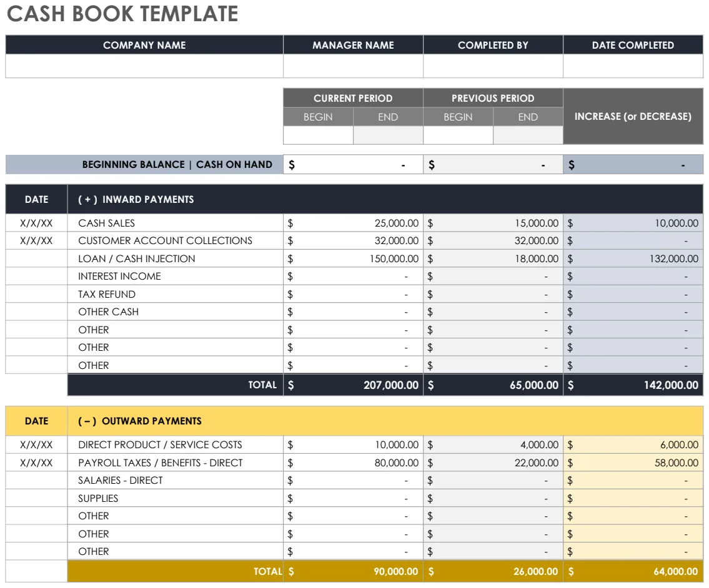Screen dimensions: 709x588
Task: Click inward total previous value 65,000.00
Action: tap(534, 385)
